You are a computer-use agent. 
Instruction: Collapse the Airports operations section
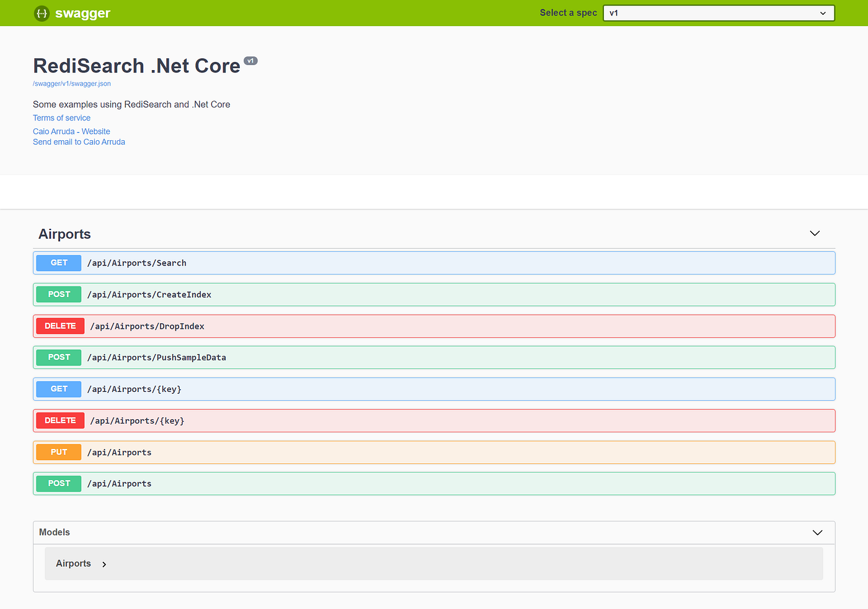tap(814, 233)
